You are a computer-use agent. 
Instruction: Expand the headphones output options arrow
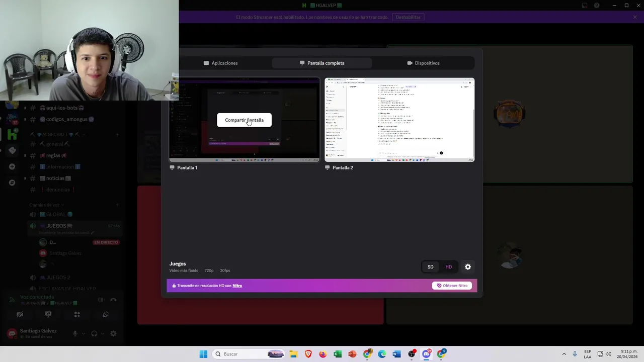[x=103, y=333]
